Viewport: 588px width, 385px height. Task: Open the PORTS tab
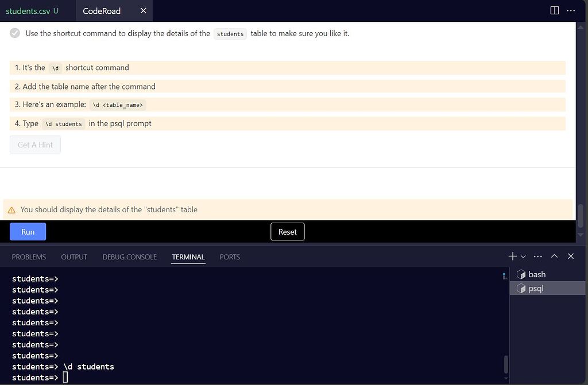[x=229, y=256]
